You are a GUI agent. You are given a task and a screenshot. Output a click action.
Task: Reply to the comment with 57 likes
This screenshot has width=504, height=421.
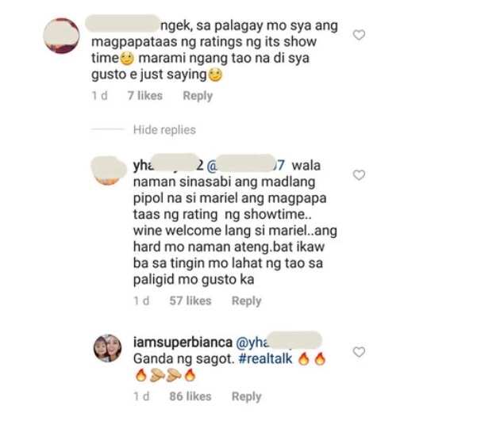[247, 301]
